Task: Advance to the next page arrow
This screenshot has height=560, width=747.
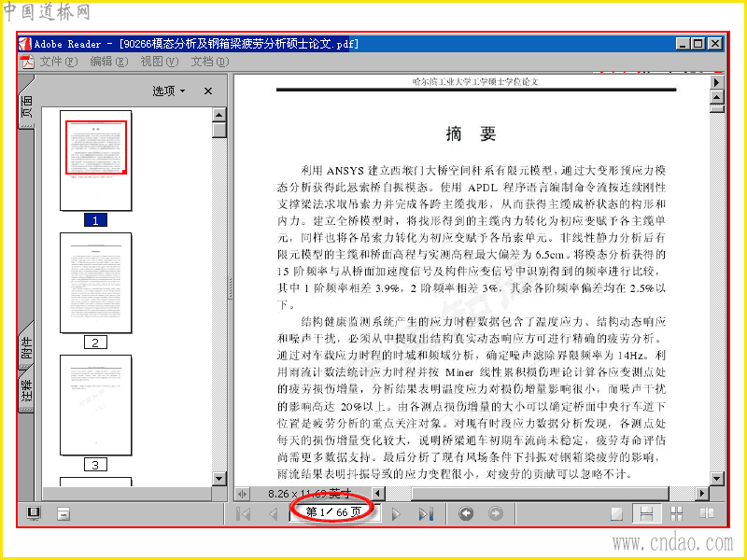Action: (x=396, y=514)
